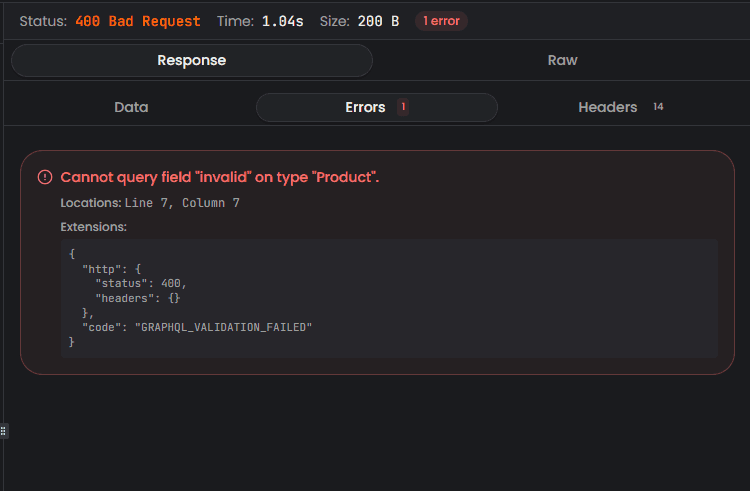Image resolution: width=750 pixels, height=491 pixels.
Task: Select the Errors tab
Action: click(377, 107)
